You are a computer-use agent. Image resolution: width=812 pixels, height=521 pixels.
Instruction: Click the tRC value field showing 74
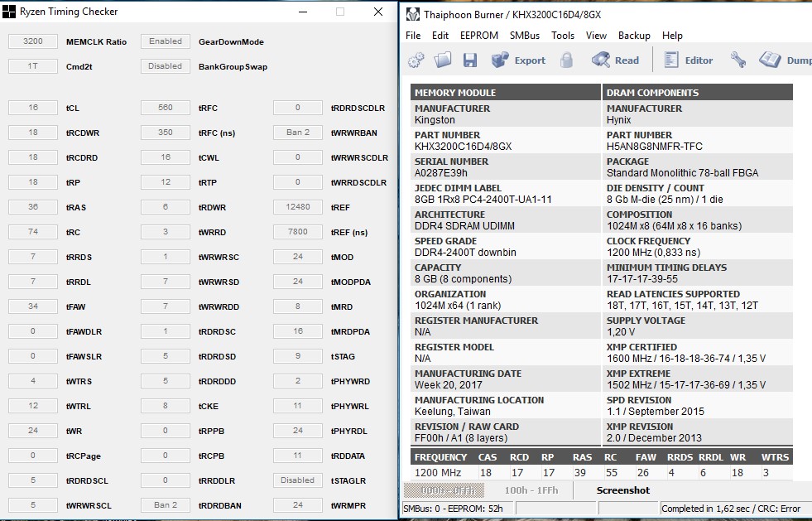32,232
